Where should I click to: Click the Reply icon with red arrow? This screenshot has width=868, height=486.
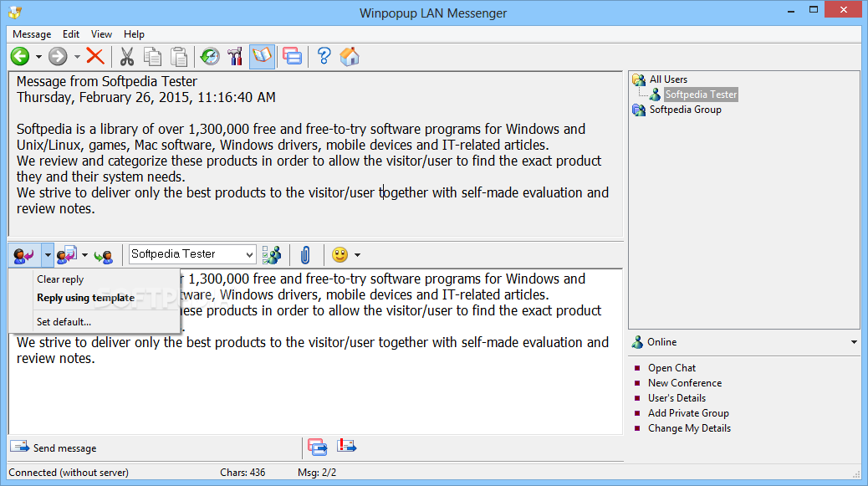coord(23,255)
